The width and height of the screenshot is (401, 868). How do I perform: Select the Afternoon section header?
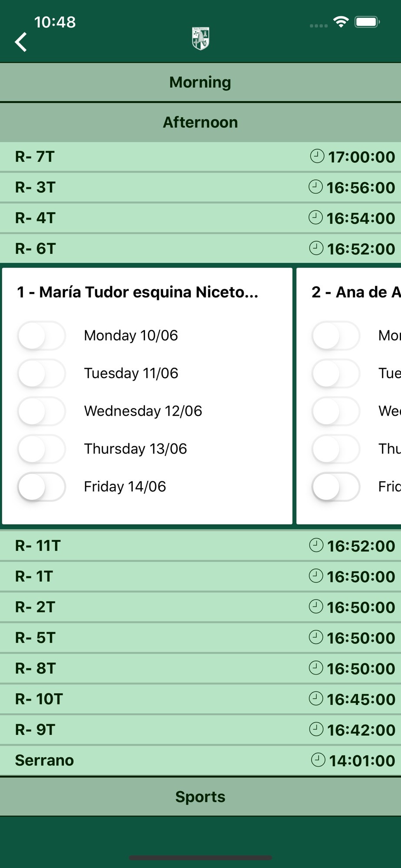(200, 122)
